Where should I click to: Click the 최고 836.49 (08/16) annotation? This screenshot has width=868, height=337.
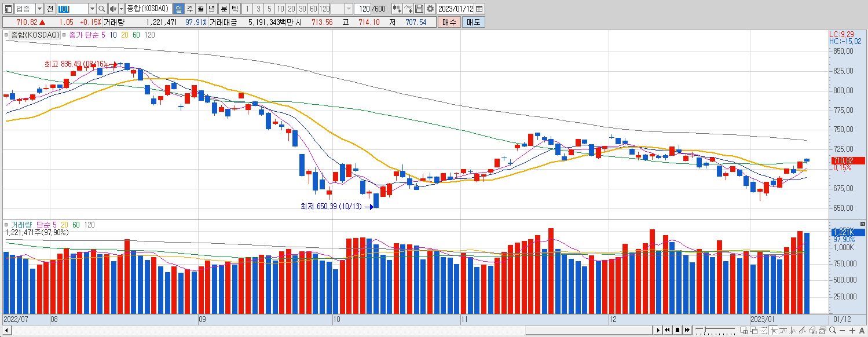click(75, 64)
